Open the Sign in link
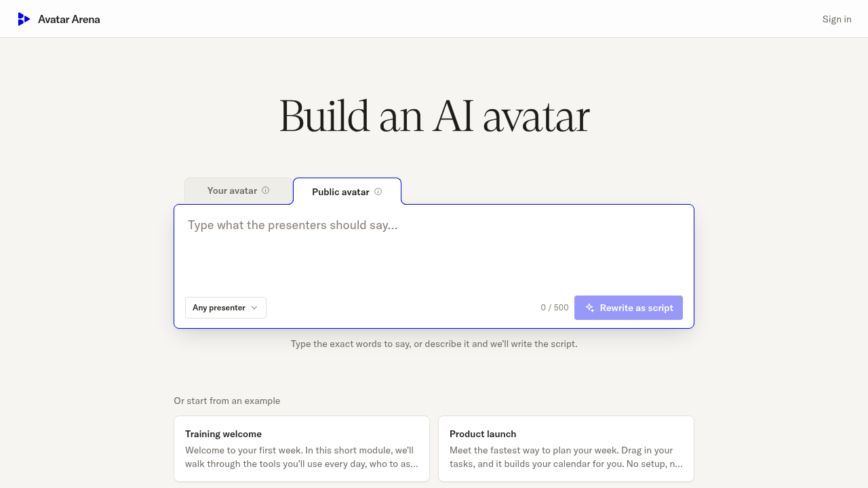This screenshot has height=488, width=868. [837, 19]
